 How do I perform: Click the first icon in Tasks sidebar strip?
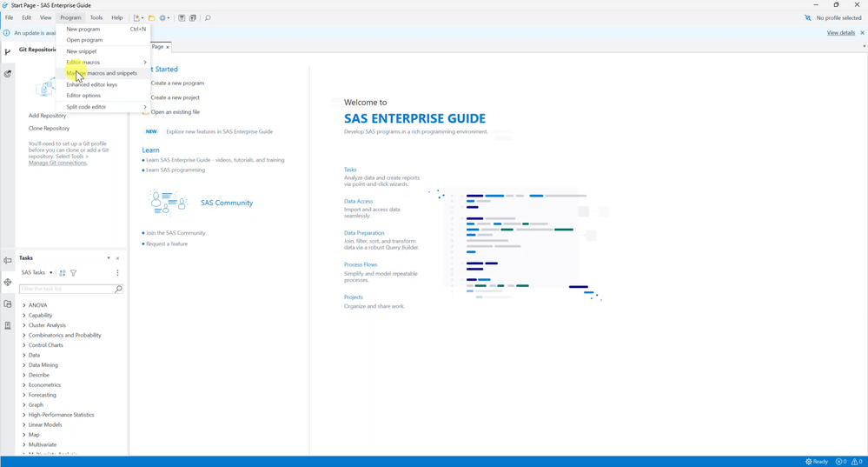tap(7, 260)
